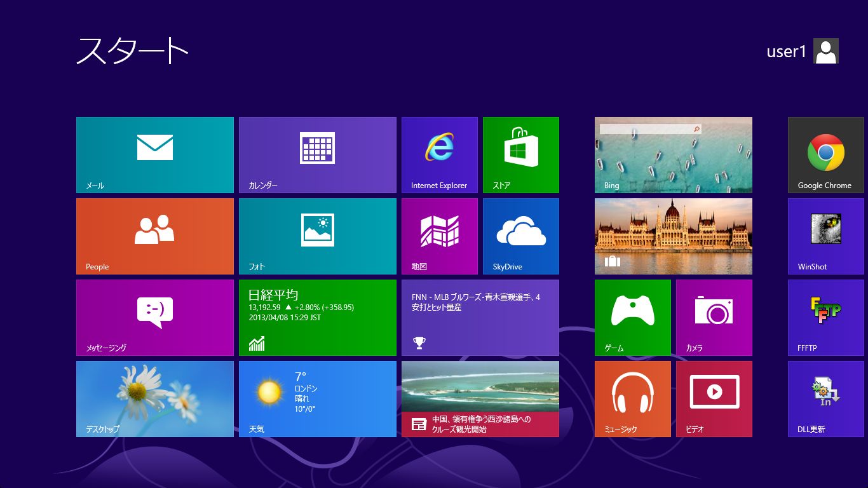This screenshot has width=868, height=488.
Task: Open the People tile
Action: click(x=155, y=236)
